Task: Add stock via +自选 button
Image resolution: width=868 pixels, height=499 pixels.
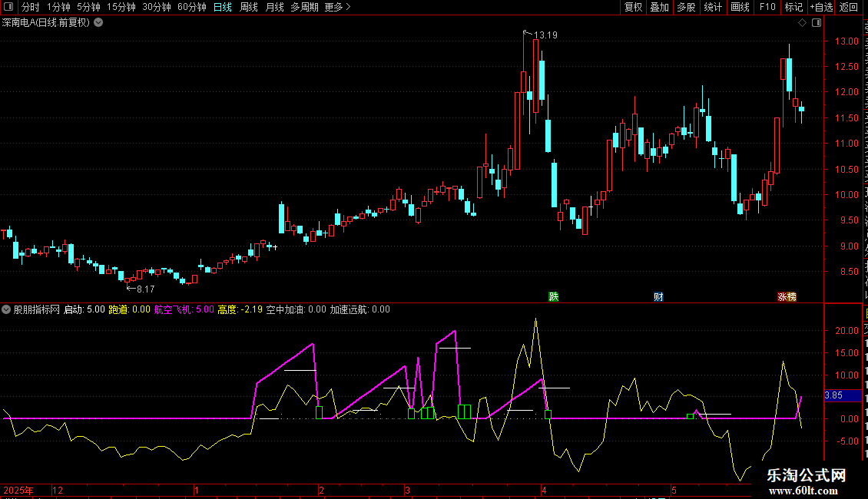Action: pyautogui.click(x=821, y=7)
